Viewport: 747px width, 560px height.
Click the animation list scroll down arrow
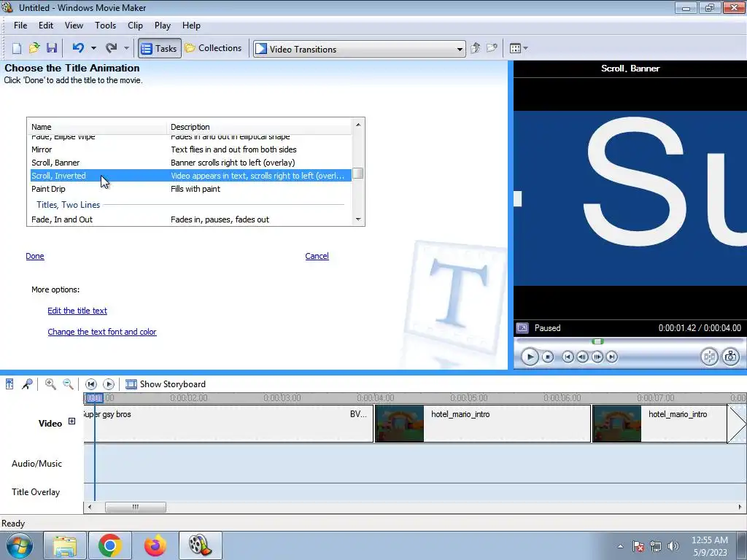pos(358,219)
